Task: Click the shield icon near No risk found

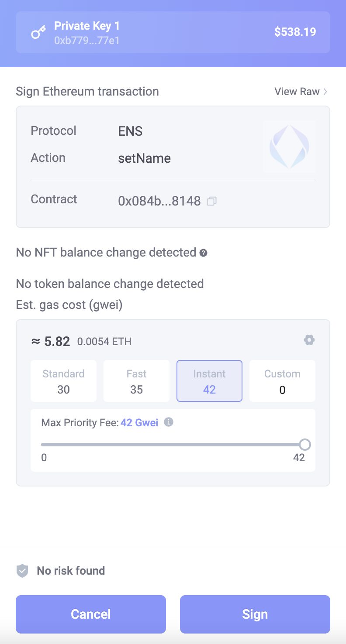Action: 22,571
